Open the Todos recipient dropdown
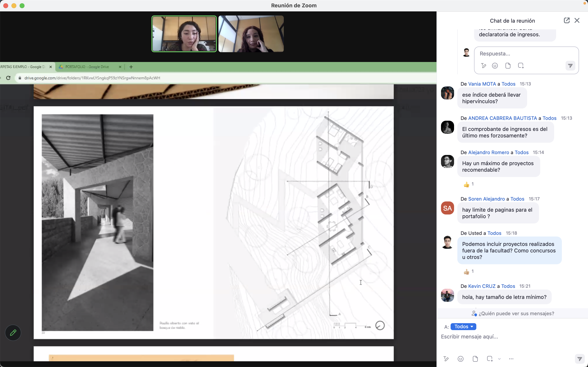The width and height of the screenshot is (588, 367). pos(463,326)
